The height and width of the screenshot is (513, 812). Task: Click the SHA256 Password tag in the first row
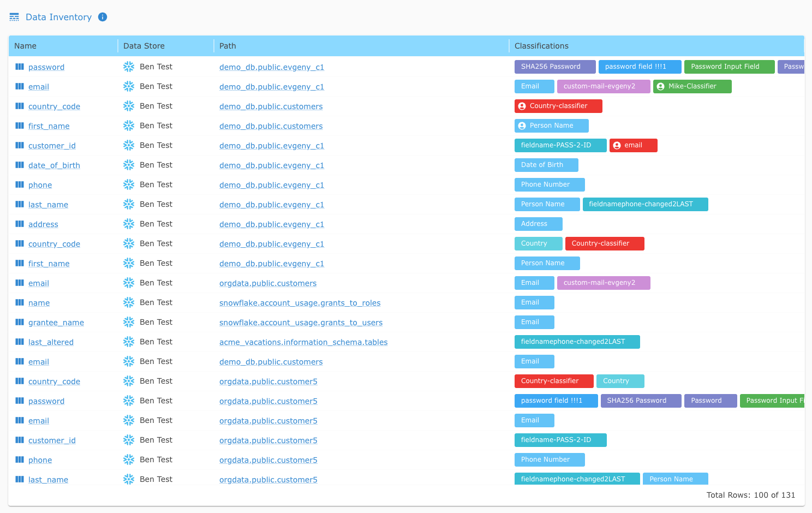(554, 67)
